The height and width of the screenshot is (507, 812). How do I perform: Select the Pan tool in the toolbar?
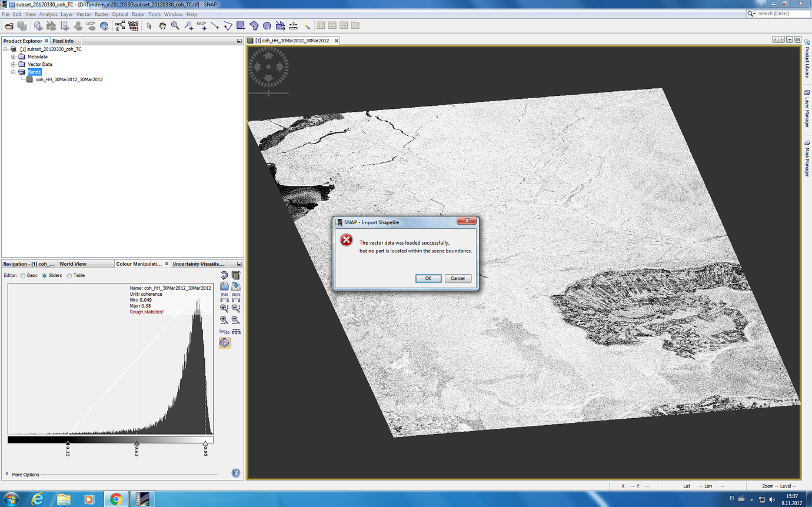click(x=162, y=26)
